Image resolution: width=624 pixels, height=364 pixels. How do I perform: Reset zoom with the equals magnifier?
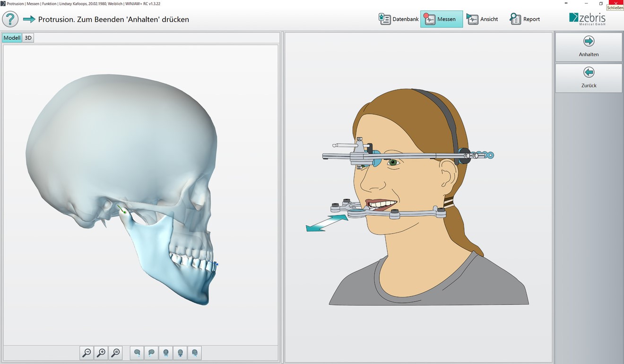click(x=115, y=353)
